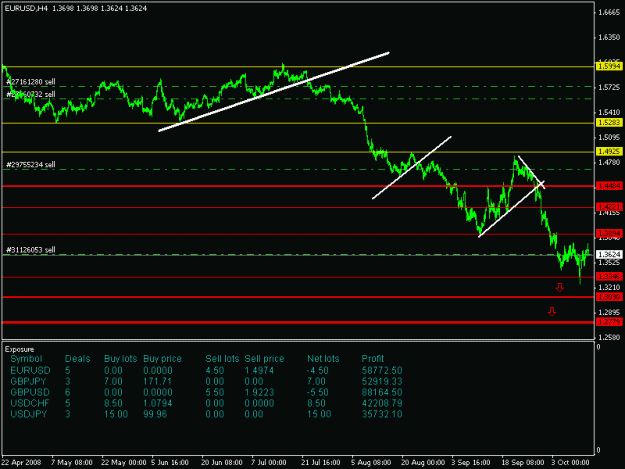Screen dimensions: 625x469
Task: Click EURUSD sell price 1.4974
Action: (259, 371)
